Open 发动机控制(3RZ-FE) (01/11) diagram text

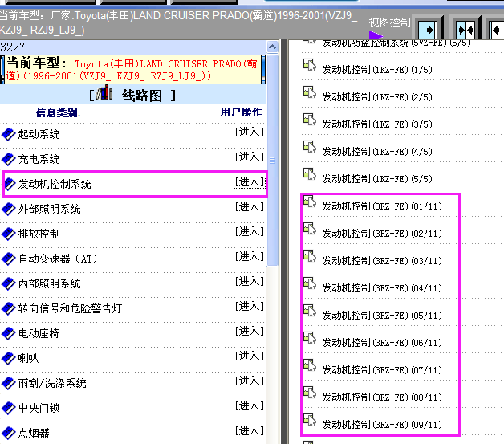pos(382,206)
